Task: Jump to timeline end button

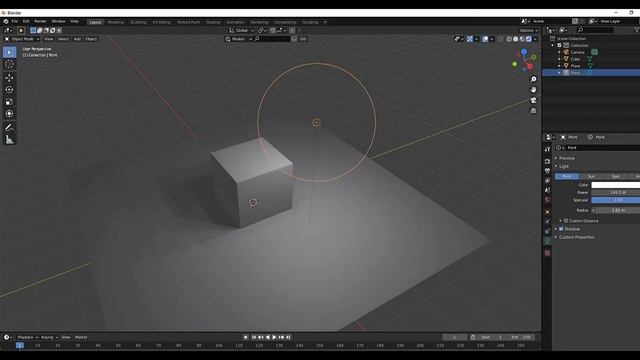Action: [288, 337]
